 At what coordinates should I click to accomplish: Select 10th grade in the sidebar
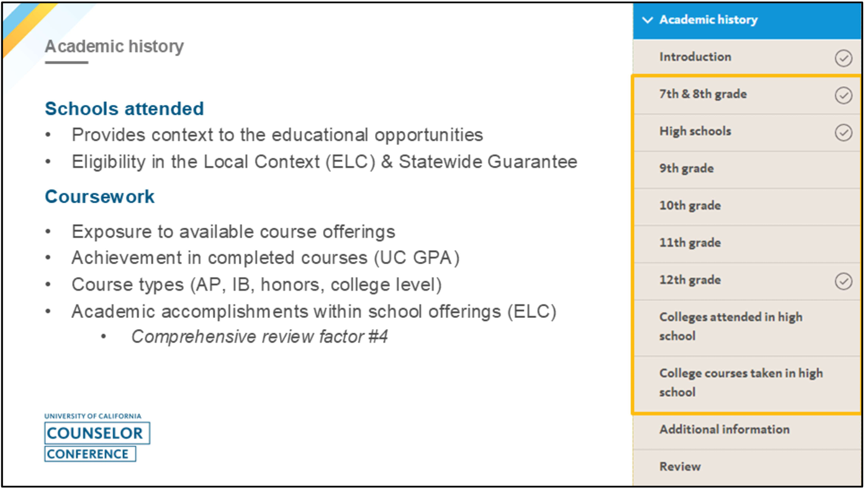pyautogui.click(x=690, y=206)
